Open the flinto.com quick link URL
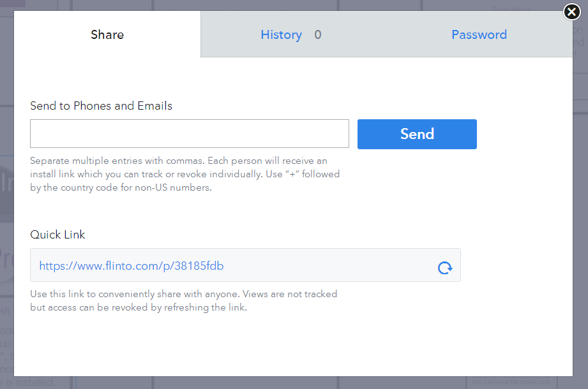The height and width of the screenshot is (389, 588). 132,266
